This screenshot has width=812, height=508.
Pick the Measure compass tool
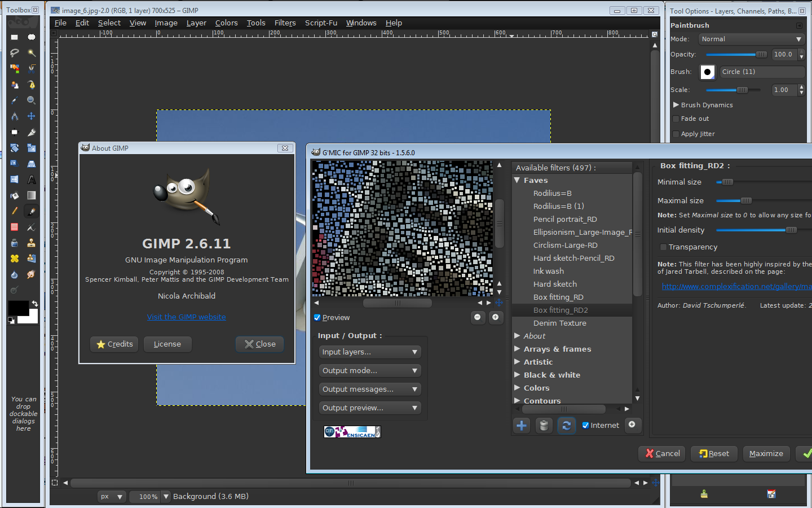point(15,116)
